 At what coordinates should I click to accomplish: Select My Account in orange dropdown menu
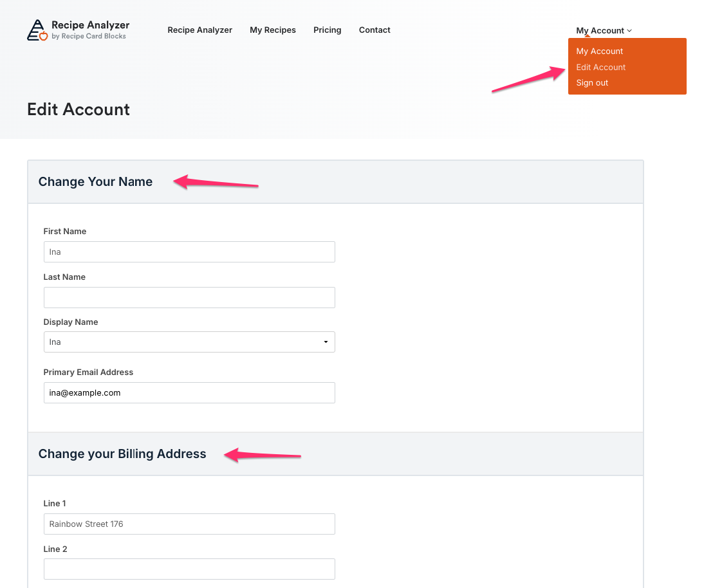(x=599, y=51)
